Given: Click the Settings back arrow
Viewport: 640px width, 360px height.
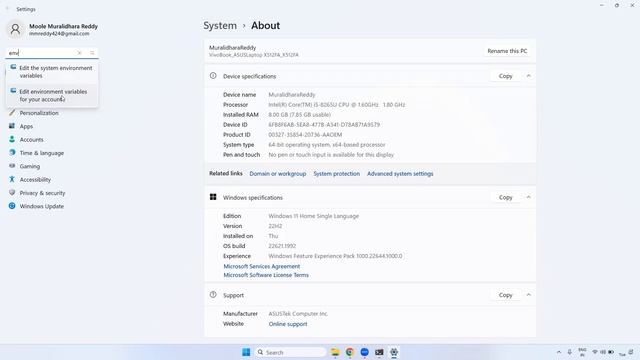Looking at the screenshot, I should (x=7, y=9).
